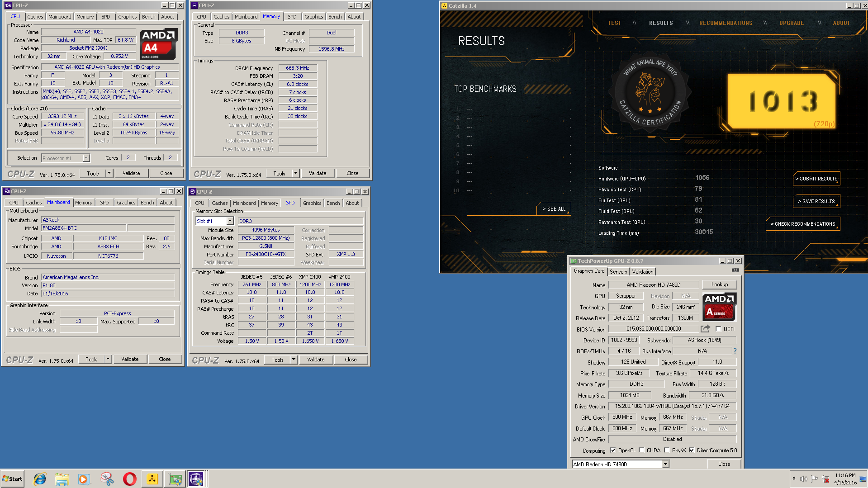
Task: Click the volume speaker tray icon
Action: pos(803,479)
